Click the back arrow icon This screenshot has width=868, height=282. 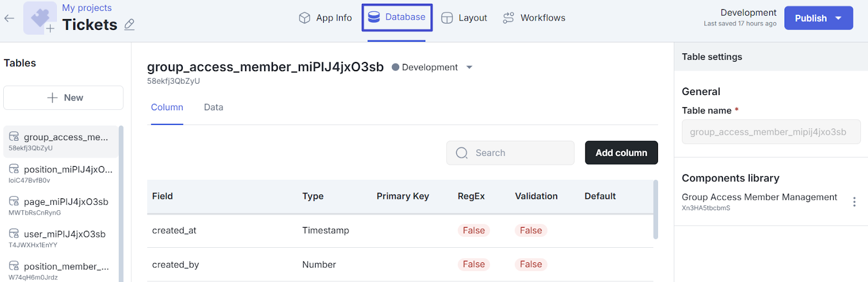(9, 18)
